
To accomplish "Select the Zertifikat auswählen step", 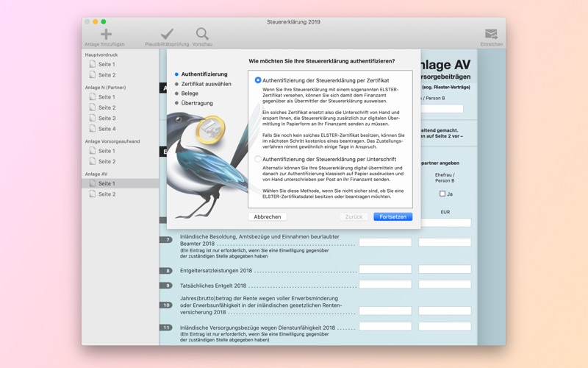I will point(206,84).
